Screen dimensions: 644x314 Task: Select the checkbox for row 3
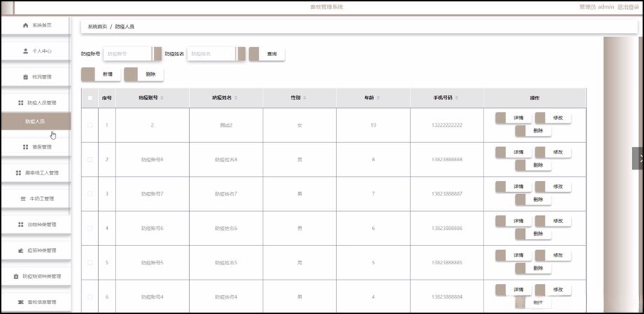point(90,193)
